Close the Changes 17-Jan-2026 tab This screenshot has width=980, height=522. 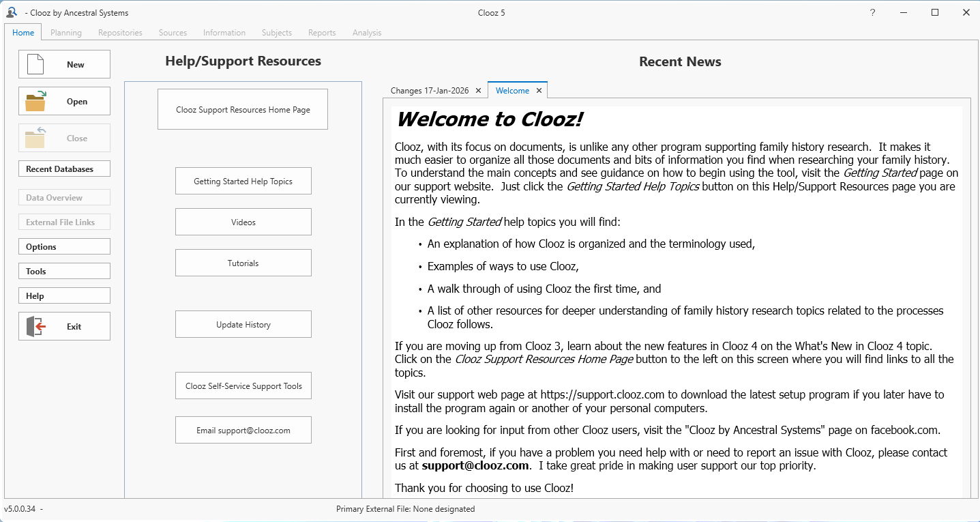(478, 91)
